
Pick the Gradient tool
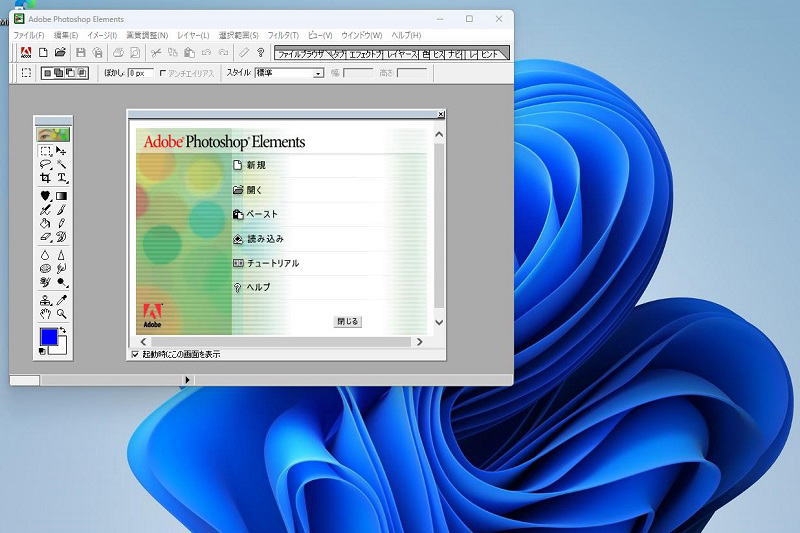(x=62, y=196)
